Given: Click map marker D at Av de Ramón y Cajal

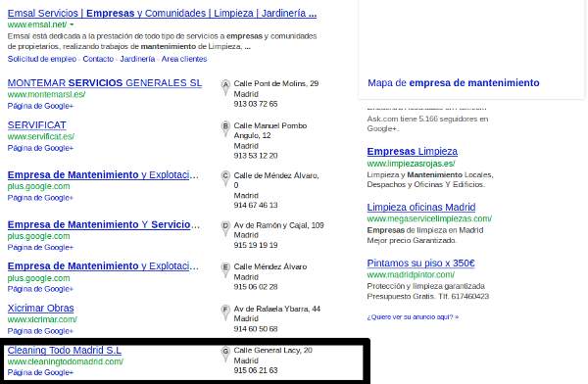Looking at the screenshot, I should (x=225, y=228).
